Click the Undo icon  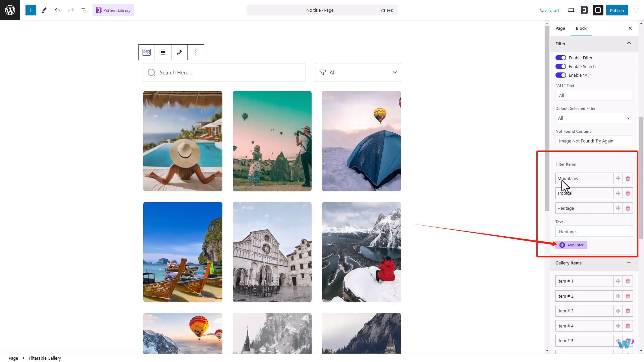[57, 10]
